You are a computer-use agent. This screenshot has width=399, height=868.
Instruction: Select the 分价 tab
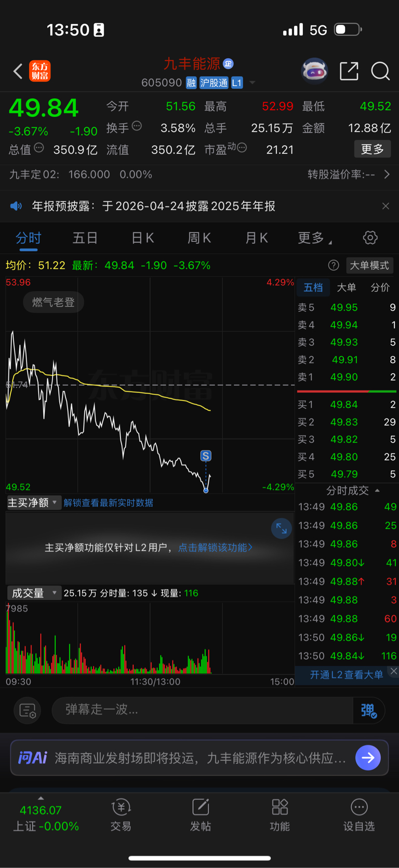380,288
